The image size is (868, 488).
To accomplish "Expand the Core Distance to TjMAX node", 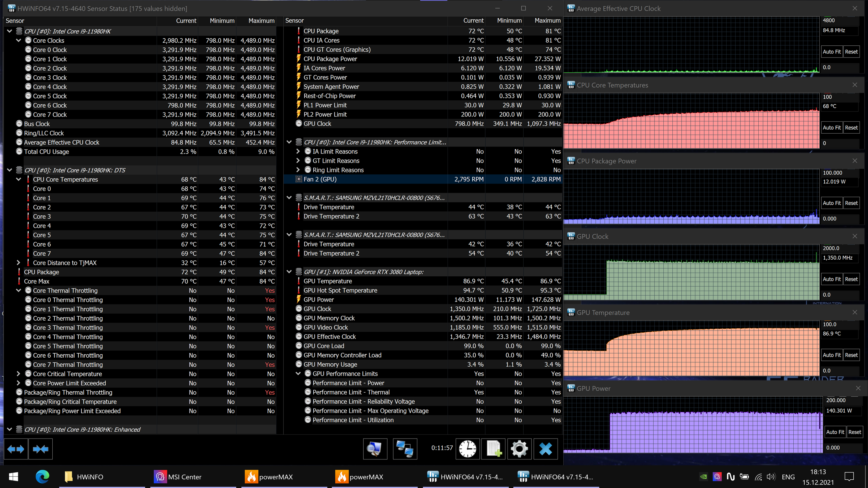I will pos(19,263).
